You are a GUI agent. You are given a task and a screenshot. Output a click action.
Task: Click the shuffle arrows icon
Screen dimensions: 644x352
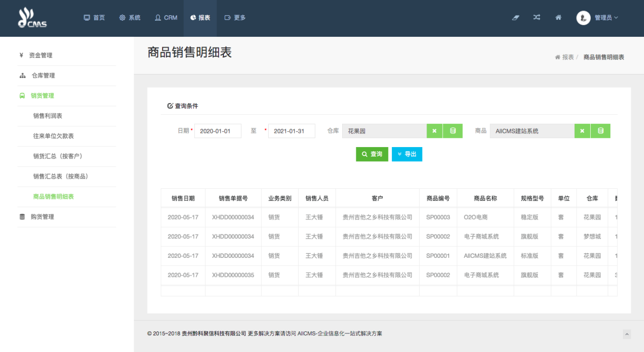[x=537, y=18]
